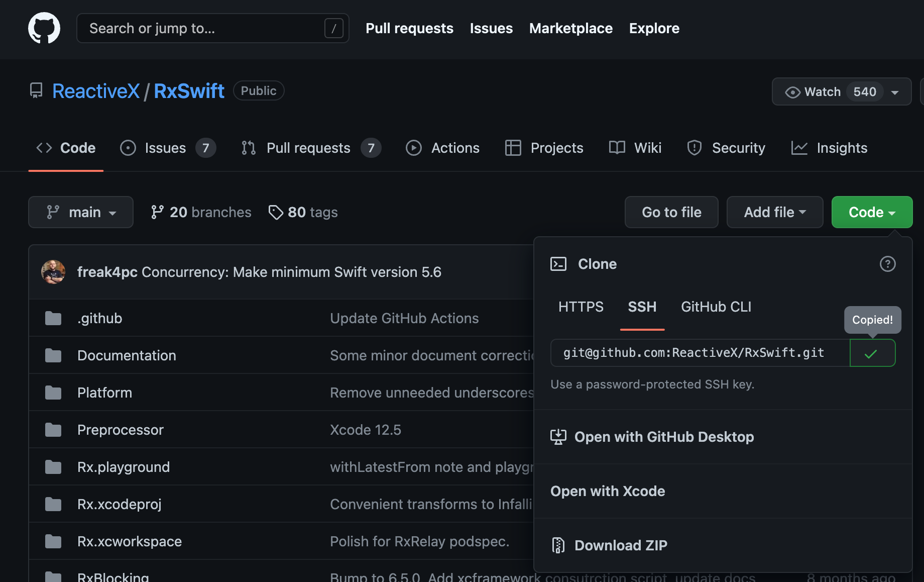Open the Polish for RxRelay podspec commit
Viewport: 924px width, 582px height.
click(419, 541)
